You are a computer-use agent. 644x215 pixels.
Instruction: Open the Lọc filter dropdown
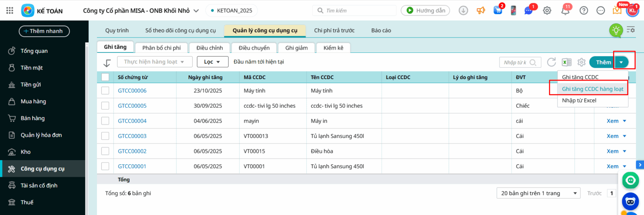coord(212,62)
